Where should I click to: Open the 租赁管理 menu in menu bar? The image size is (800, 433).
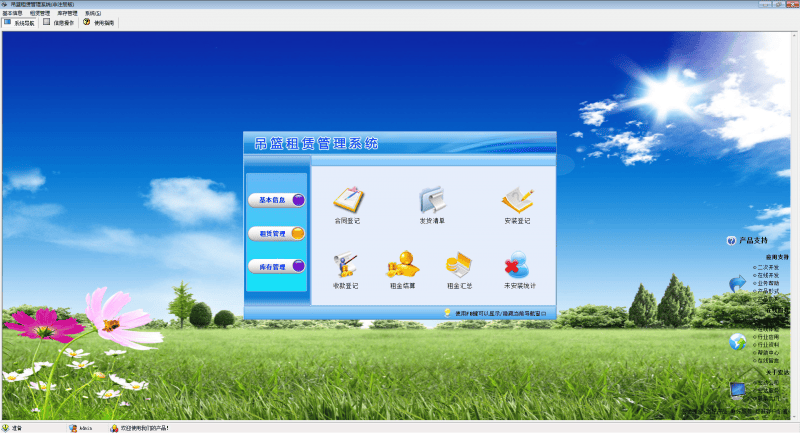click(40, 13)
